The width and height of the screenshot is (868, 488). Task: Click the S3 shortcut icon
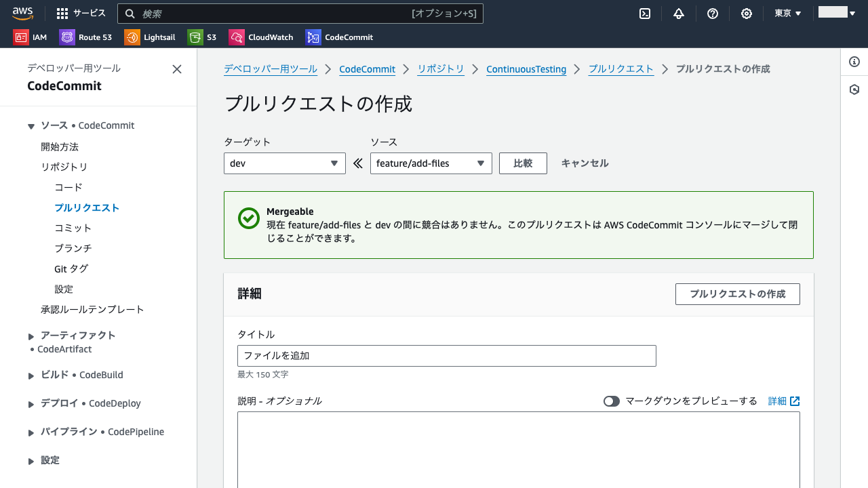pyautogui.click(x=195, y=37)
